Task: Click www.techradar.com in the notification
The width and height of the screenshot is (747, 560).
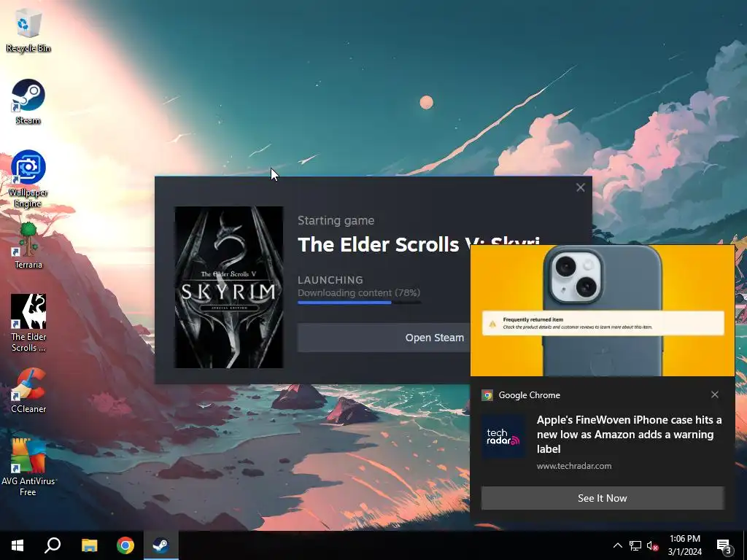Action: pyautogui.click(x=574, y=466)
